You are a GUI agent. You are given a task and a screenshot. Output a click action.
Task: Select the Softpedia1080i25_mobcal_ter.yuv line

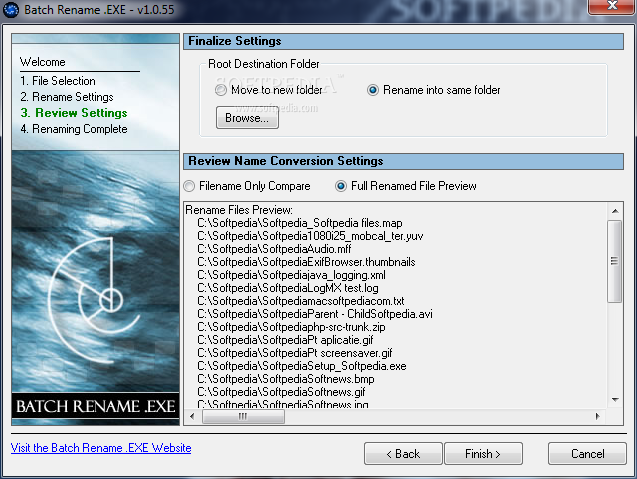click(310, 236)
